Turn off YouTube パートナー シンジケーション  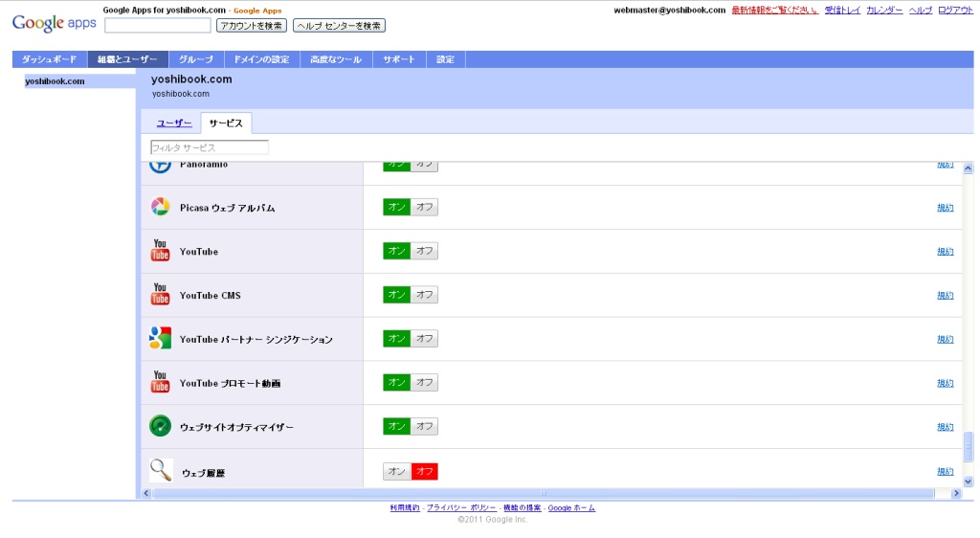(x=424, y=338)
